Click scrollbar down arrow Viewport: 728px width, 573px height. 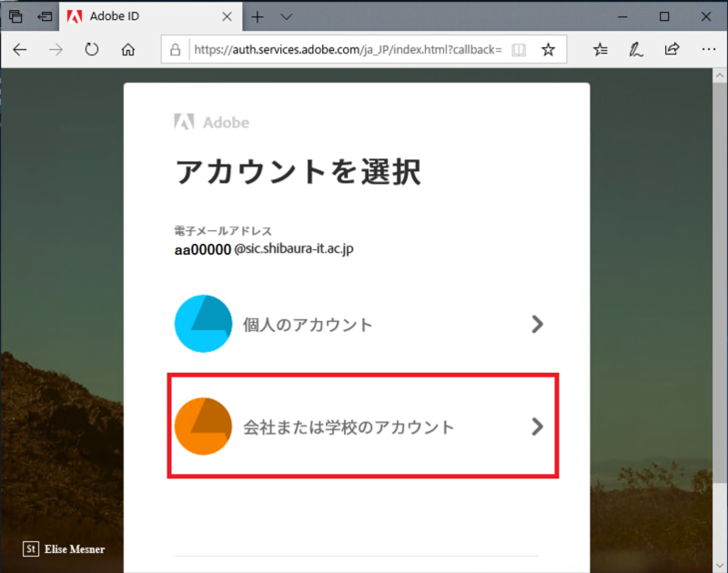[x=720, y=566]
